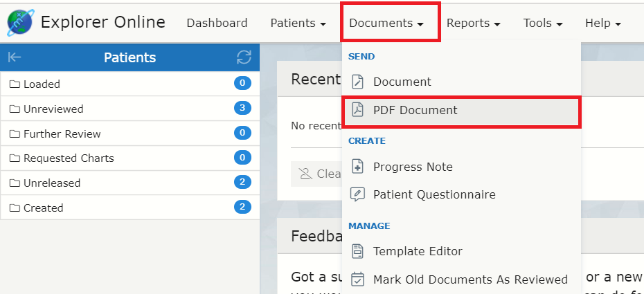Click the Requested Charts count badge 0
This screenshot has width=644, height=294.
click(242, 158)
